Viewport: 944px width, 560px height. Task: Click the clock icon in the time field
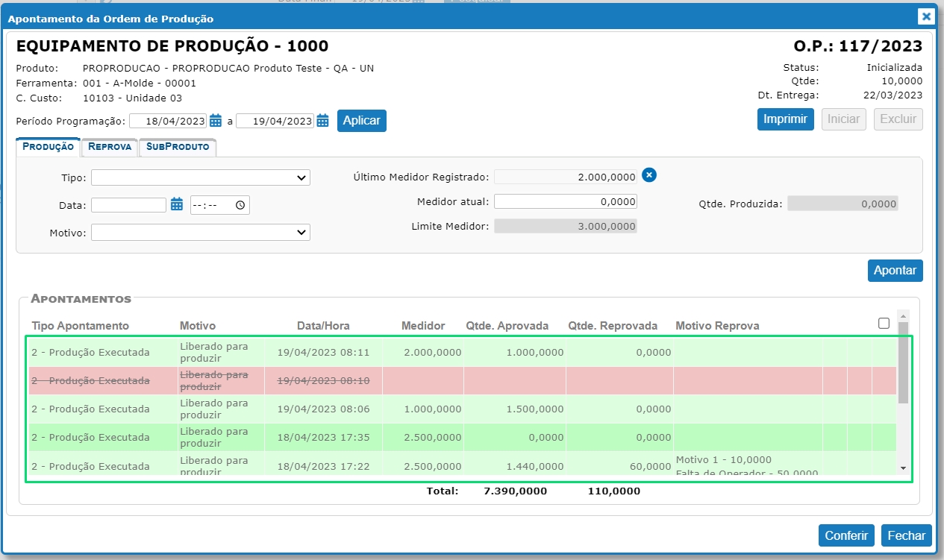[x=240, y=205]
